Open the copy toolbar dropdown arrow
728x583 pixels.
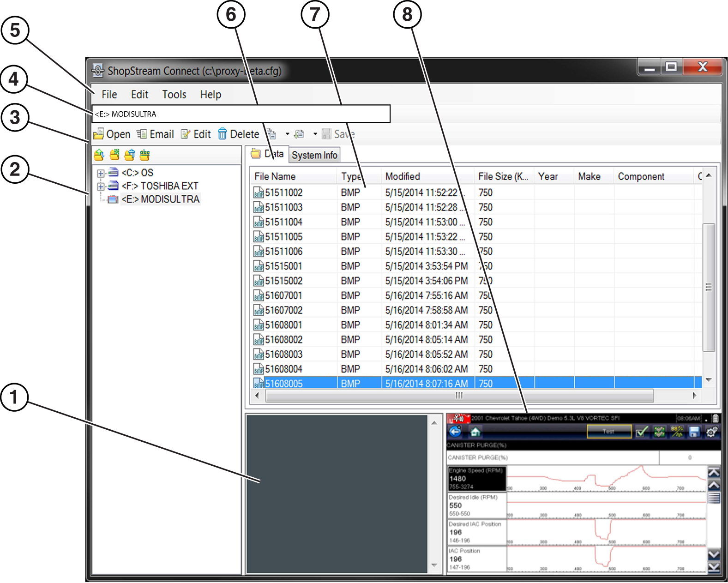(x=287, y=134)
